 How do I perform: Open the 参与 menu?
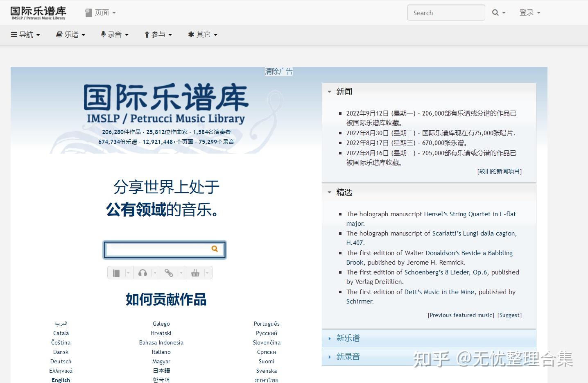point(158,34)
